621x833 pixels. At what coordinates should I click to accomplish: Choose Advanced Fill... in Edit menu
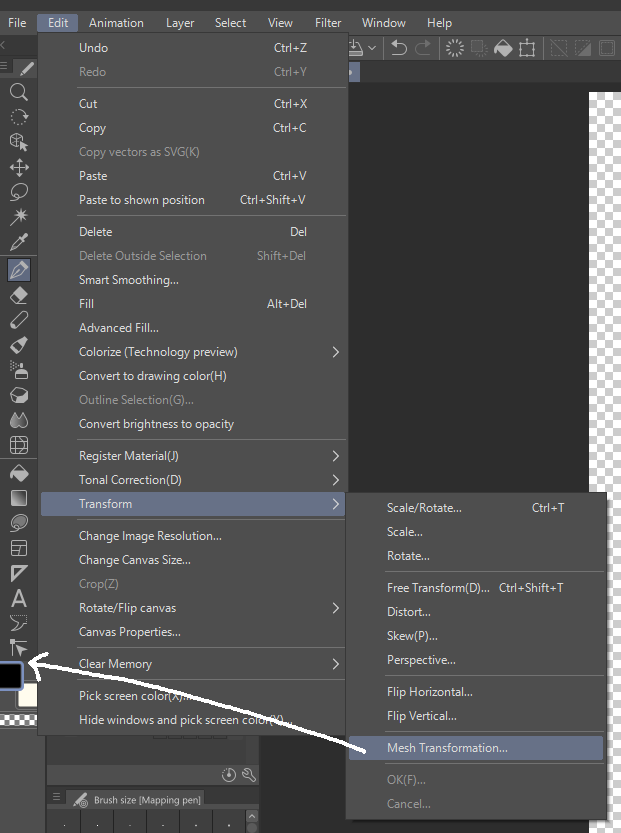pos(193,328)
